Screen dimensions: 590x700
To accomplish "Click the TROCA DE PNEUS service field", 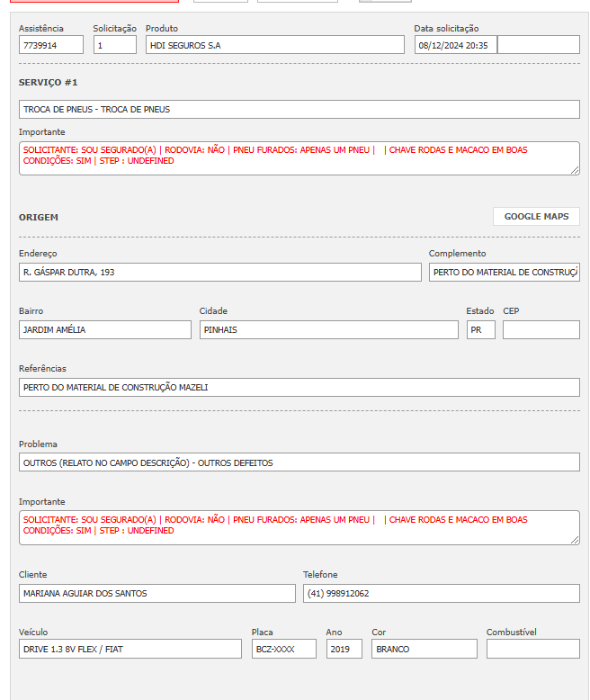I will click(299, 110).
